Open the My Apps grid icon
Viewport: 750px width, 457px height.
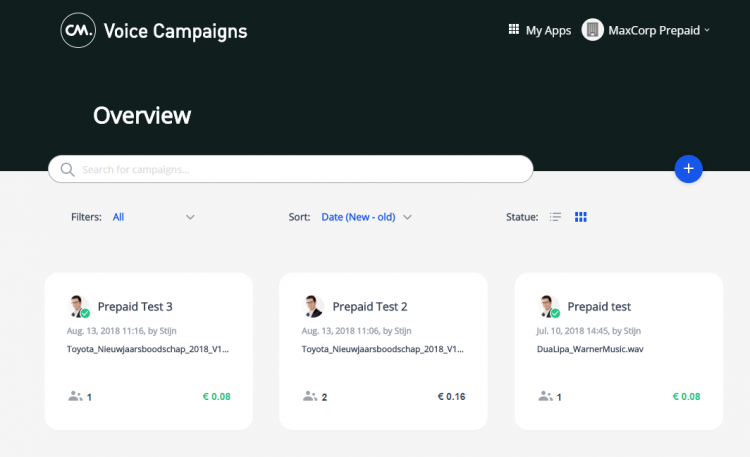click(x=514, y=30)
